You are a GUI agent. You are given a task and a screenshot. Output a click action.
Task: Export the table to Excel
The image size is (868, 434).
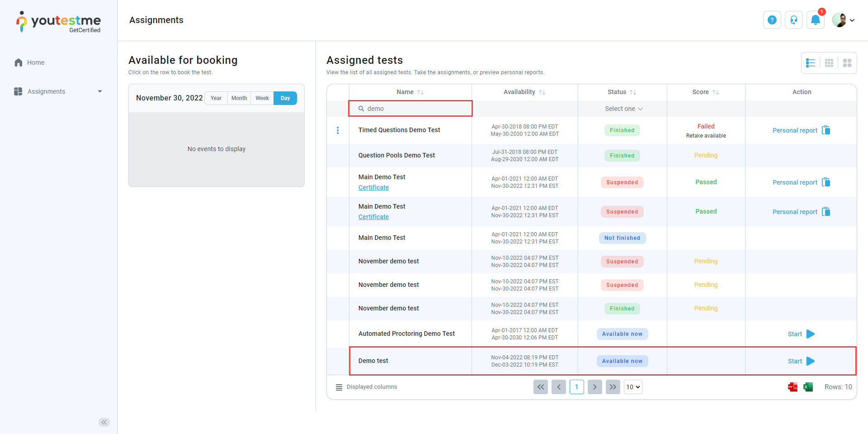tap(808, 387)
